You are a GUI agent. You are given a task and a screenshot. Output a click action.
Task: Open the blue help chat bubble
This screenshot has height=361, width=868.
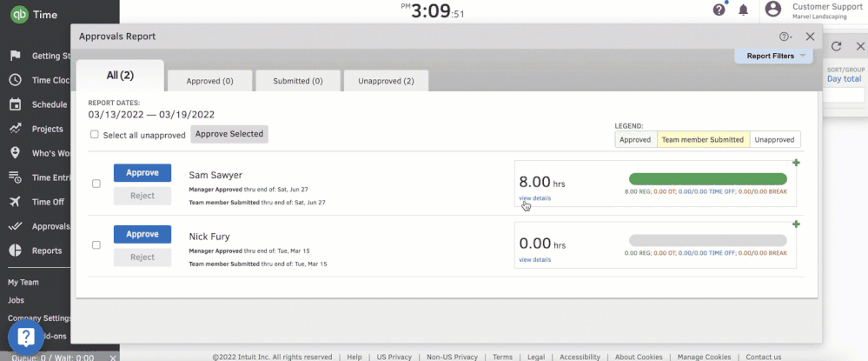[x=26, y=338]
